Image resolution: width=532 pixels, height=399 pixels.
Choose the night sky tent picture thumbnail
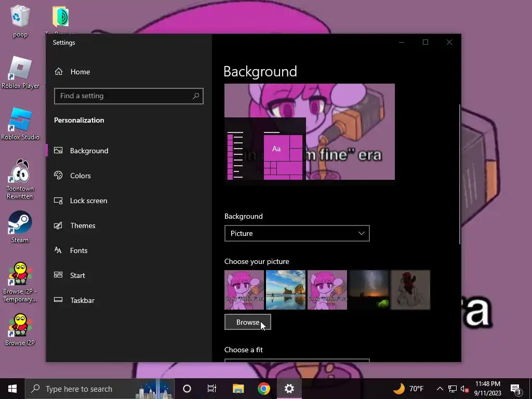[x=369, y=290]
